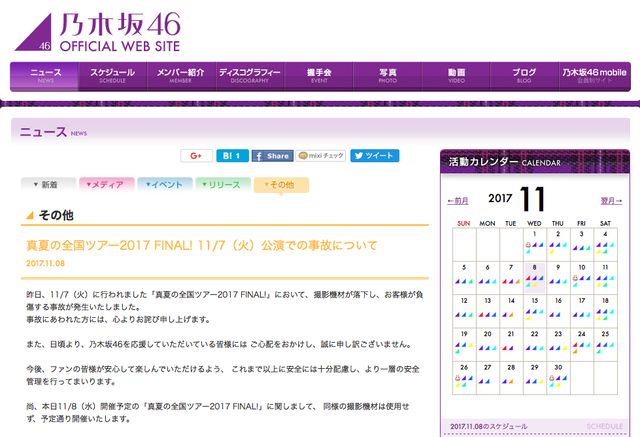
Task: Select November 5 in the calendar
Action: coord(464,277)
